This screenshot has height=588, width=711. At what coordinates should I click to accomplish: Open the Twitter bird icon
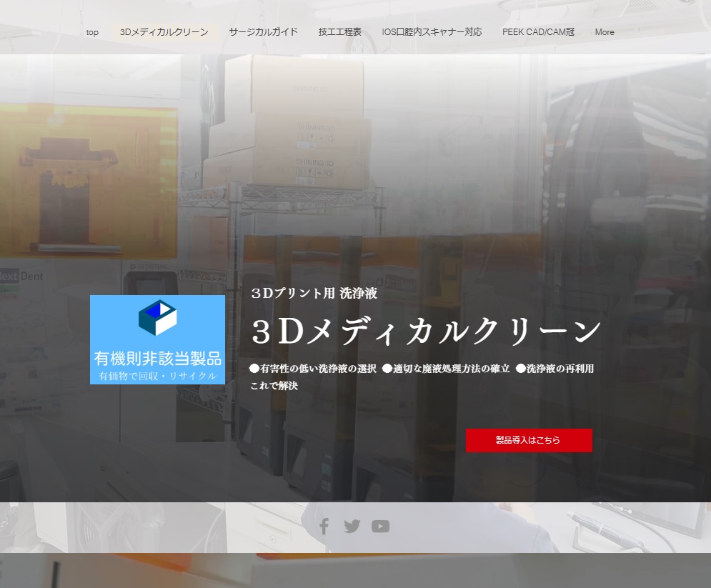pos(352,527)
